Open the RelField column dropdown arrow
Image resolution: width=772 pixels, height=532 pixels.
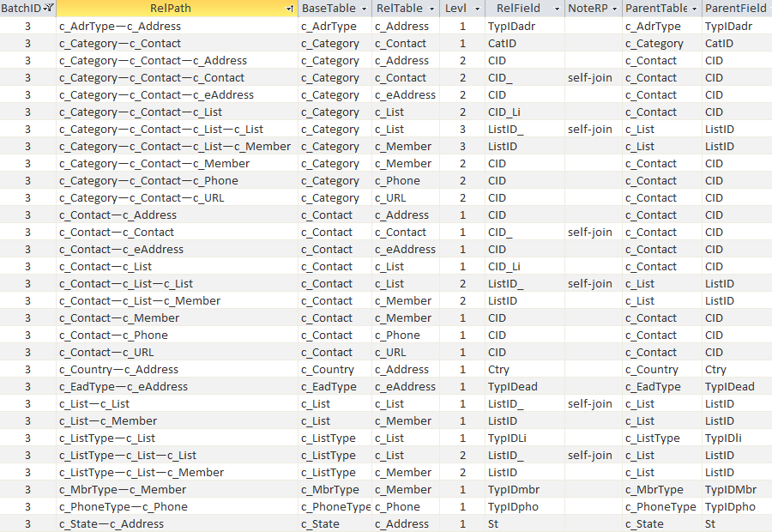coord(556,8)
